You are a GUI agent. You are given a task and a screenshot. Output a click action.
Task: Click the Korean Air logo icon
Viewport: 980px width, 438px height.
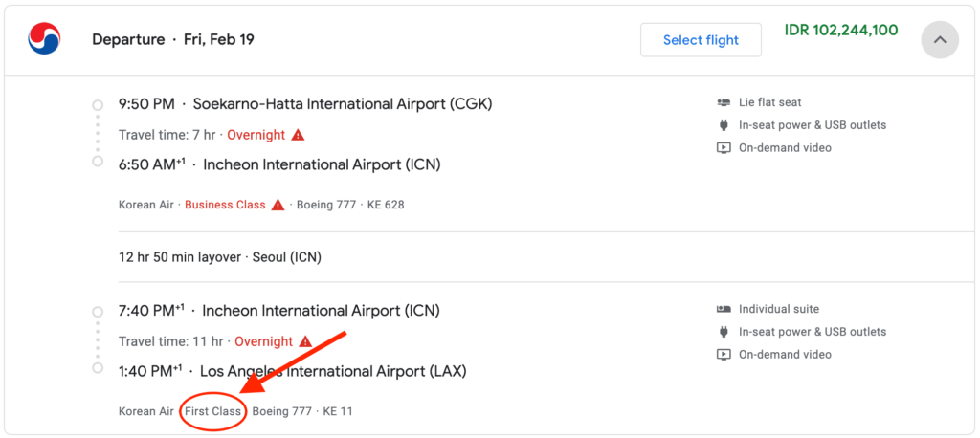tap(44, 39)
